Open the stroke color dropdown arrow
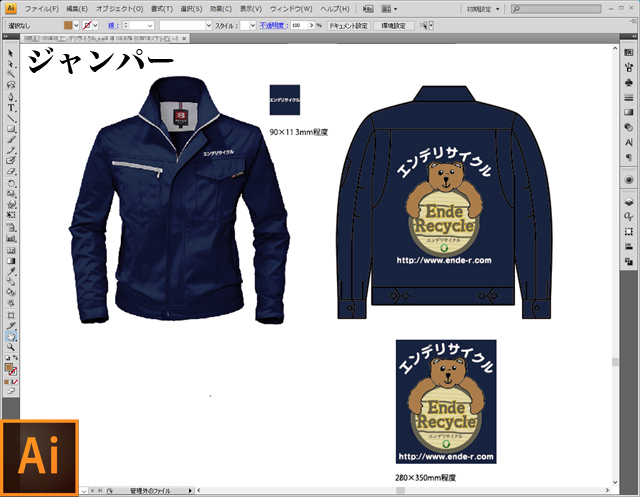This screenshot has height=497, width=640. coord(96,26)
